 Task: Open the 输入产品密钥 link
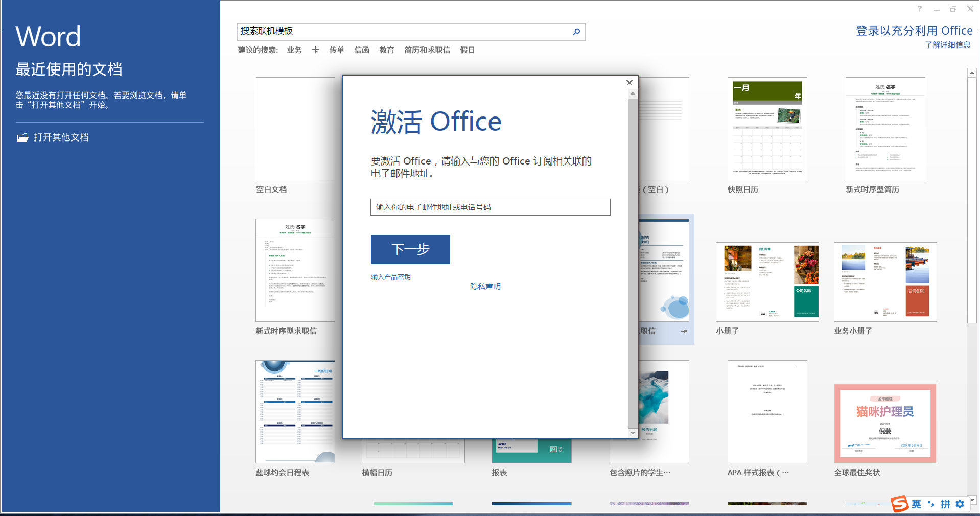coord(391,277)
